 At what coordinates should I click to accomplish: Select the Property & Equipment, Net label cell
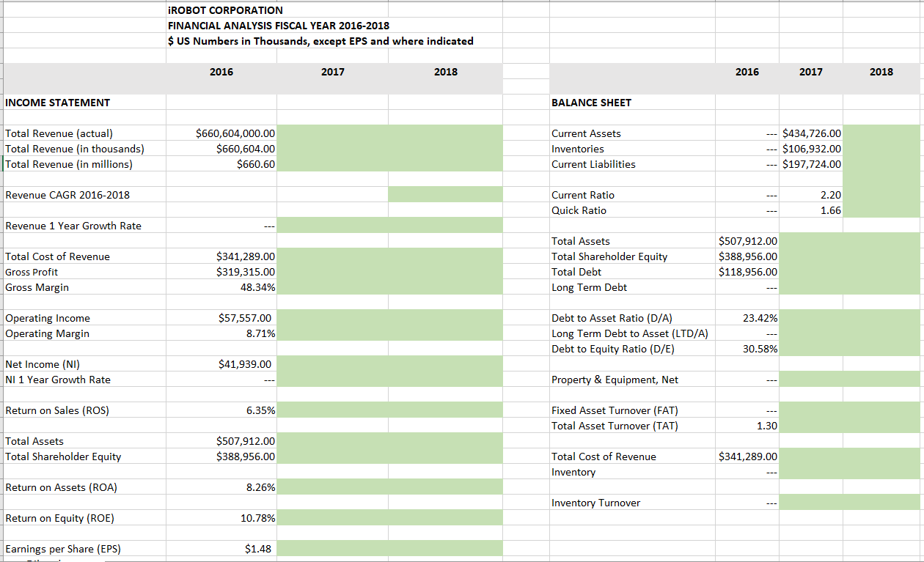[x=616, y=380]
